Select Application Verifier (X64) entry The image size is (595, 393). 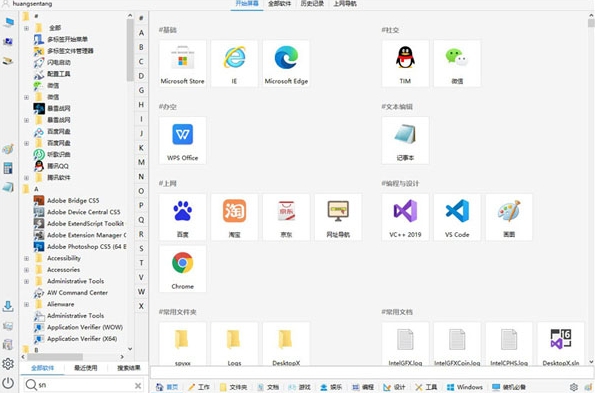[76, 338]
